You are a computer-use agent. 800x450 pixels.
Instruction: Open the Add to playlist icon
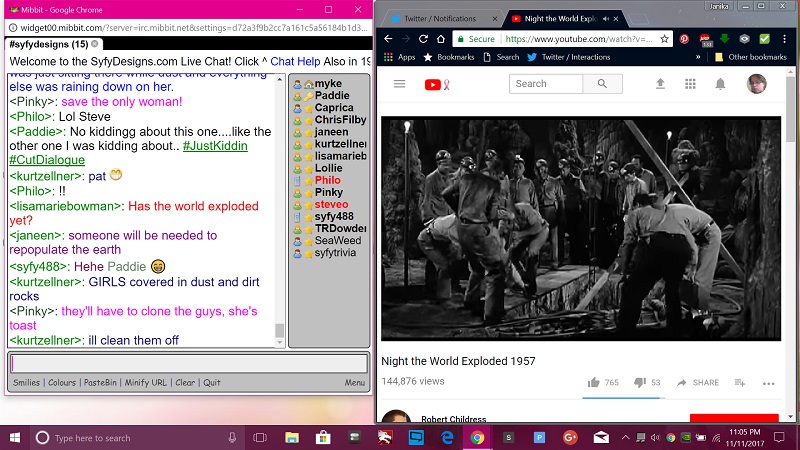coord(740,383)
